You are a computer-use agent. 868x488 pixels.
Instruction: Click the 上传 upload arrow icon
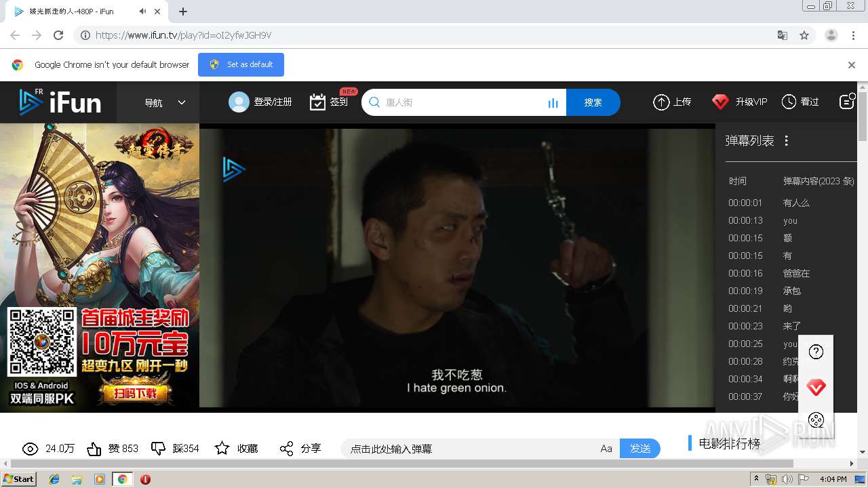tap(661, 102)
